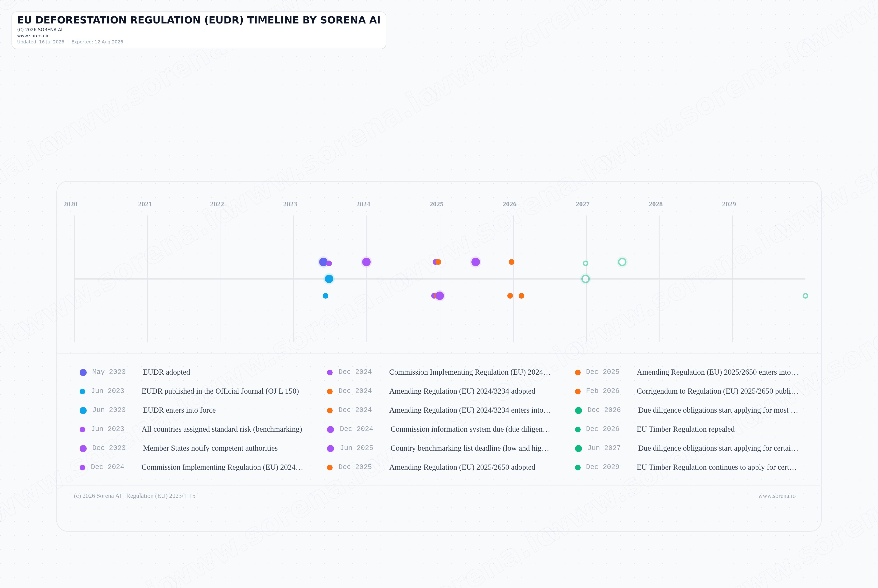Image resolution: width=878 pixels, height=588 pixels.
Task: Click 'Country benchmarking list deadline' entry
Action: [x=470, y=448]
